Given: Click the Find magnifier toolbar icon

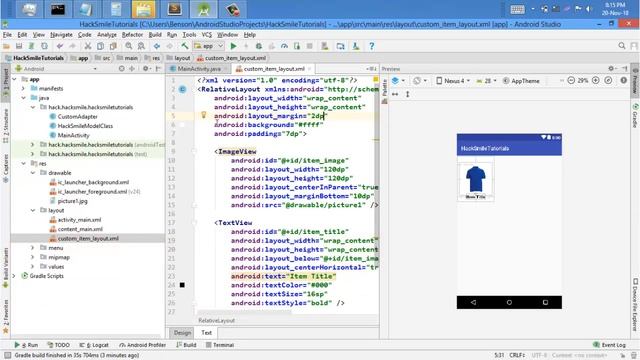Looking at the screenshot, I should 129,46.
